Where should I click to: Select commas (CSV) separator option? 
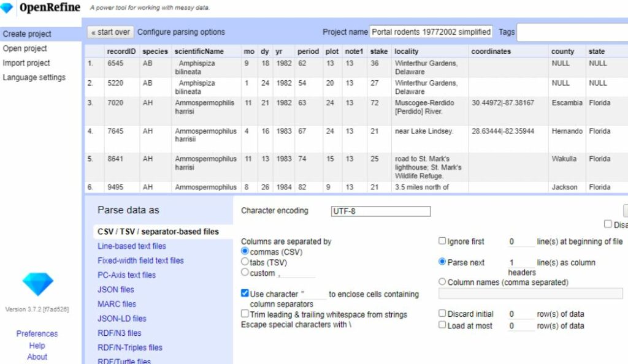coord(245,251)
